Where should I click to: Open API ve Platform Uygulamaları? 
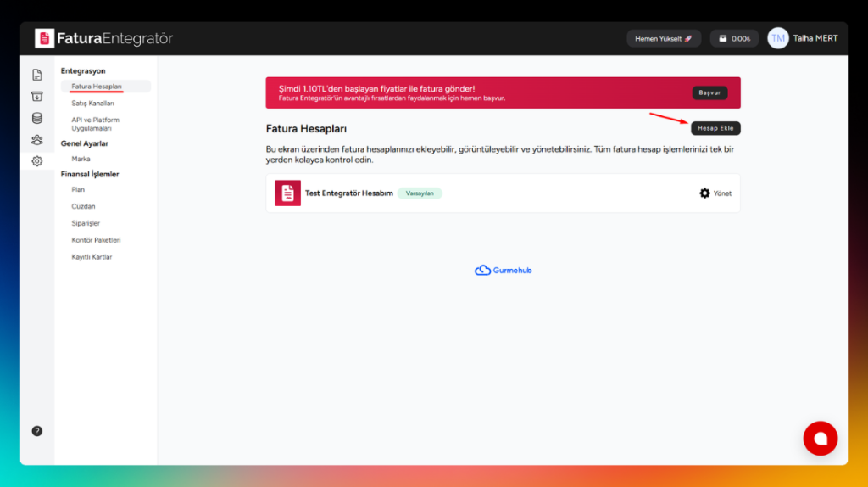tap(95, 125)
